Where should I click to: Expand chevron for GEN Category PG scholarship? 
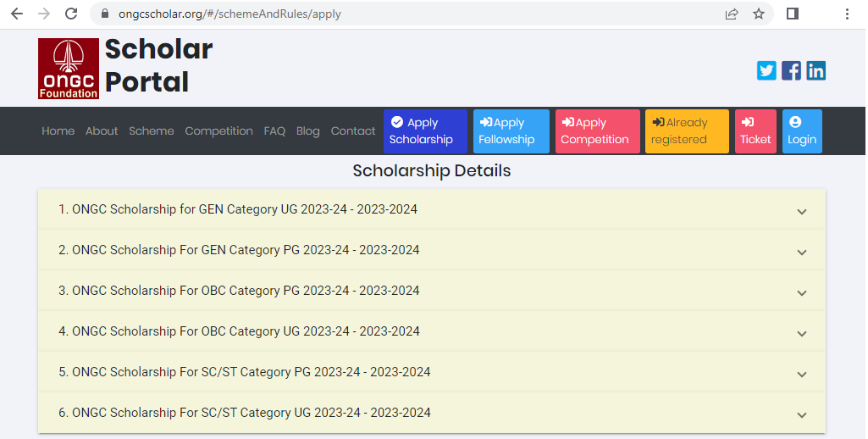(802, 253)
